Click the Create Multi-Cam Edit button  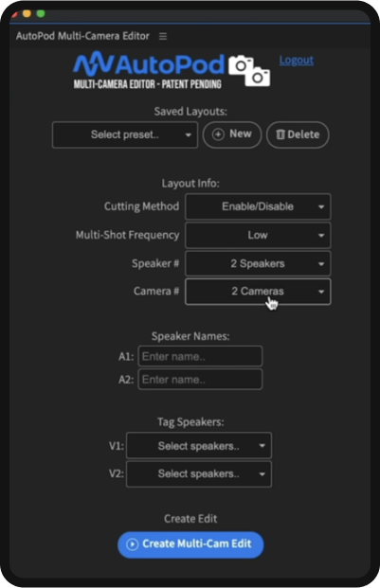click(190, 544)
